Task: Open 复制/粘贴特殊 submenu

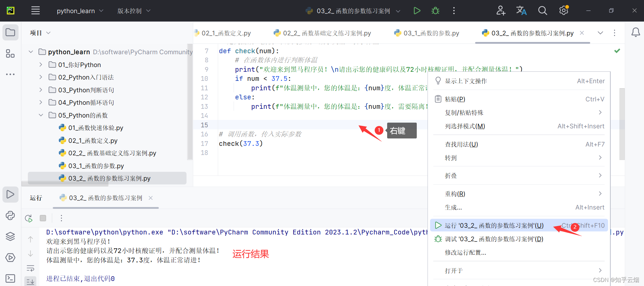Action: coord(519,113)
